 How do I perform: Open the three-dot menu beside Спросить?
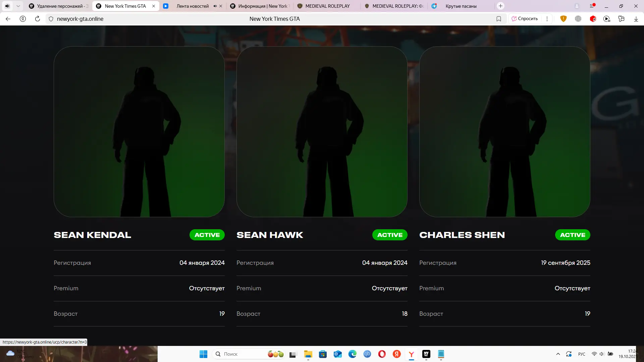[x=547, y=19]
